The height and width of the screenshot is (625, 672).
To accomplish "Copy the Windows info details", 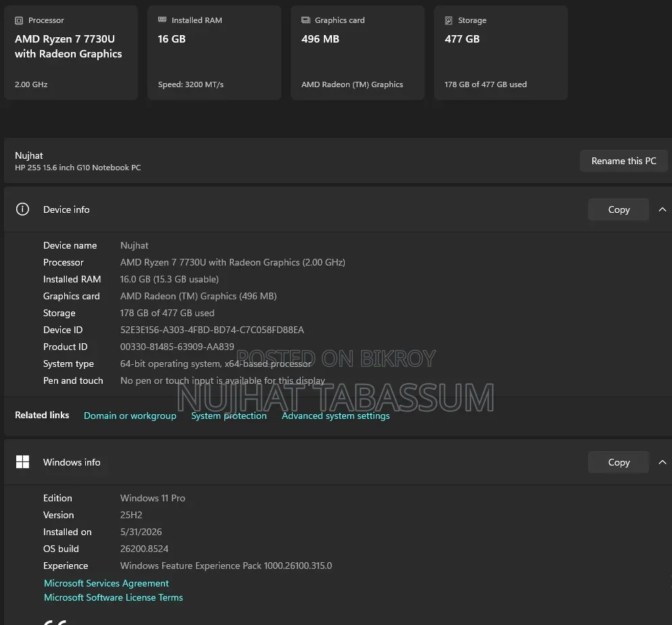I will click(x=619, y=462).
